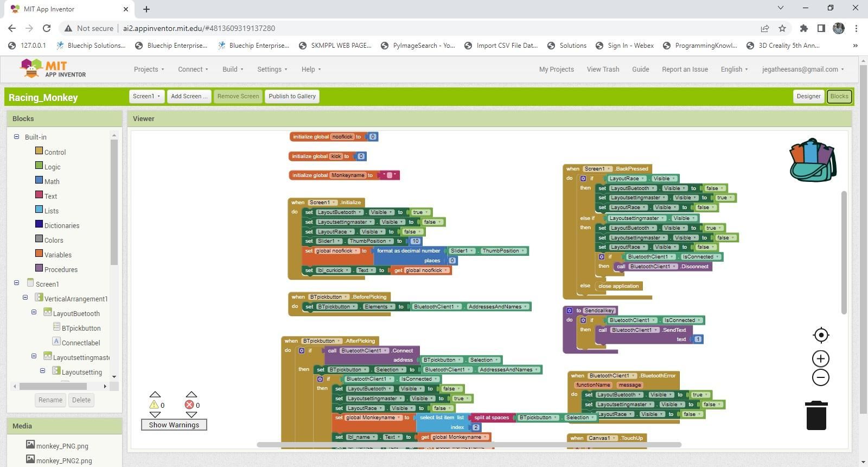
Task: Open the Projects menu
Action: tap(149, 69)
